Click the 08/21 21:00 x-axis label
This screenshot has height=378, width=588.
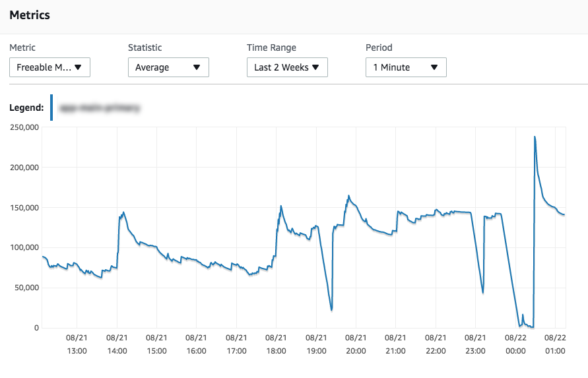(395, 344)
